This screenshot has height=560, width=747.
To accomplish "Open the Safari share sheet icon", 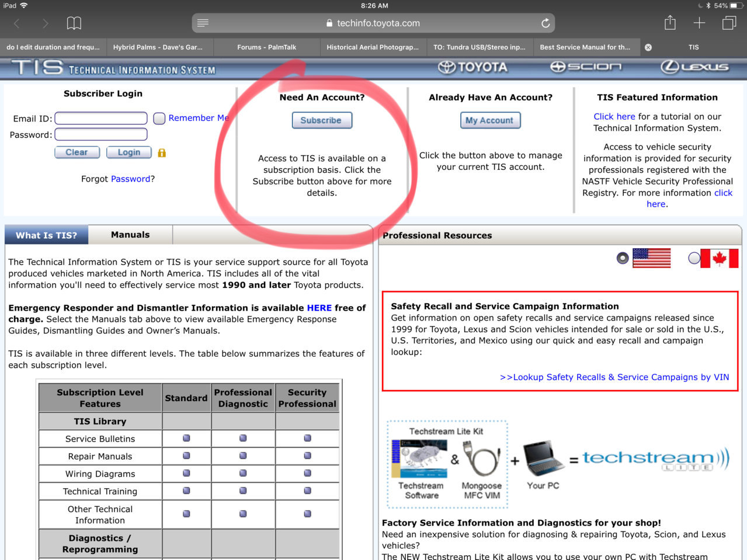I will 670,23.
